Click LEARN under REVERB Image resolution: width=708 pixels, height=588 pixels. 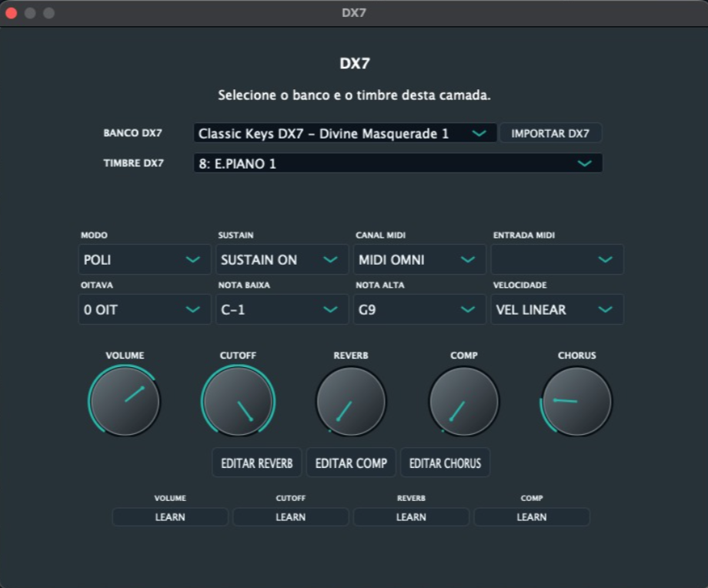(x=412, y=517)
